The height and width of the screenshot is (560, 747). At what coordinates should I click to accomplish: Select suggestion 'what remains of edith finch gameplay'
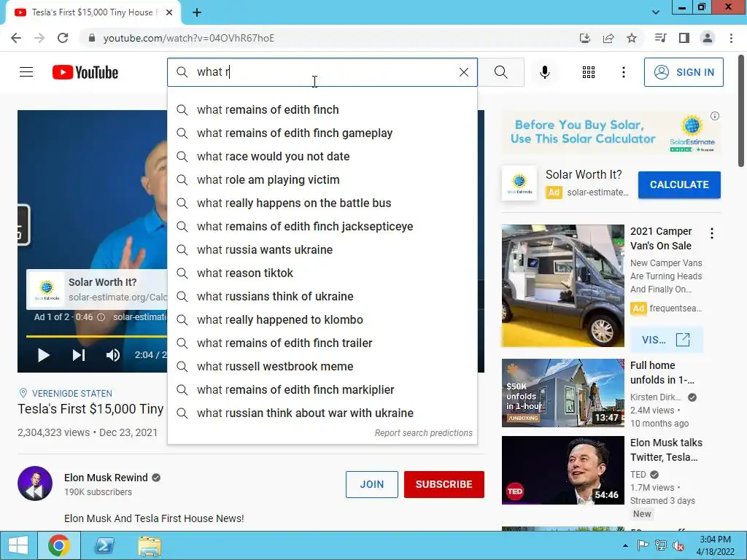(x=322, y=133)
